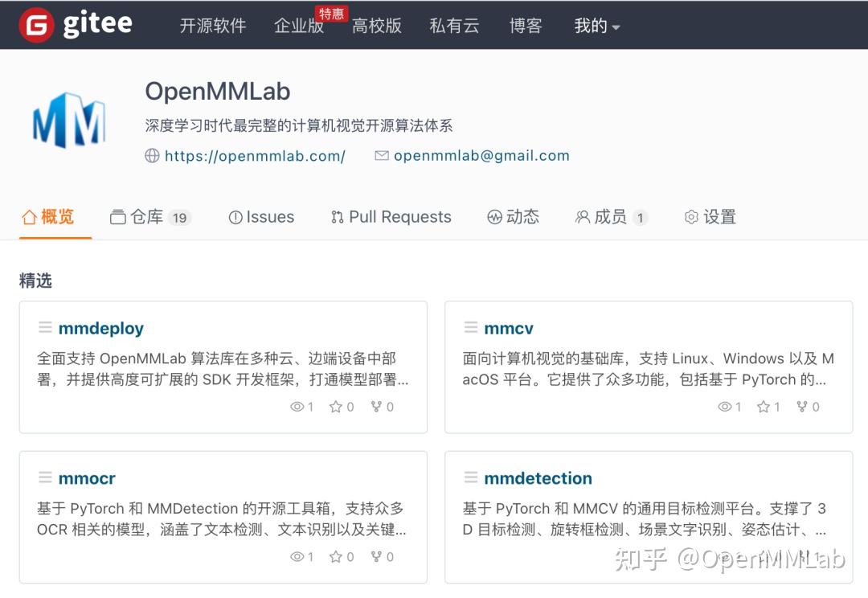Click mmcv description starting 面向计算机视觉
The height and width of the screenshot is (598, 868).
click(649, 369)
